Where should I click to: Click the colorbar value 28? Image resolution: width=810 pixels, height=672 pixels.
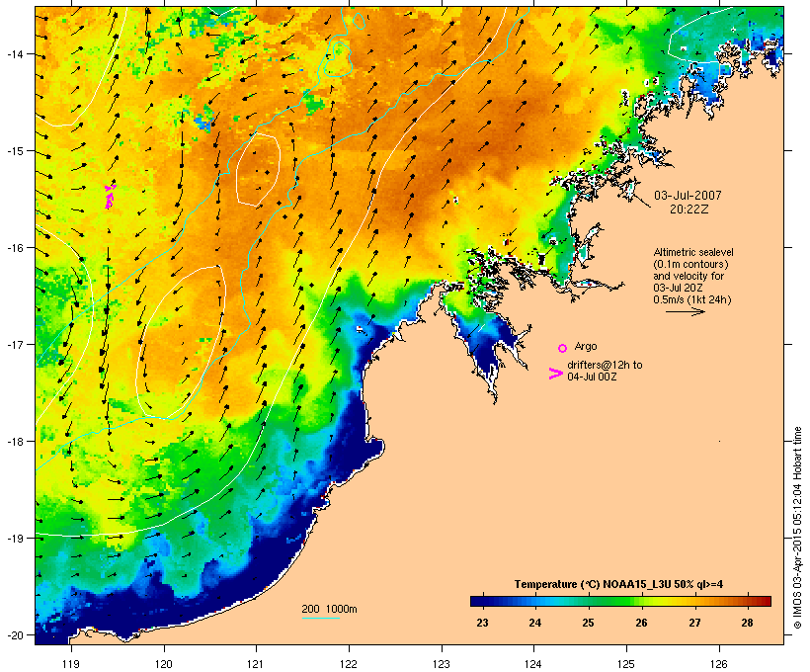click(747, 623)
